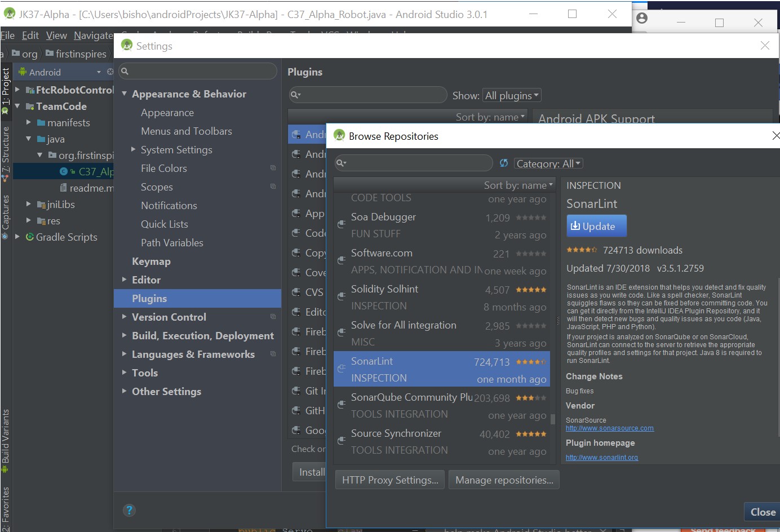Screen dimensions: 780x532
Task: Select Quick Lists in settings tree
Action: 165,224
